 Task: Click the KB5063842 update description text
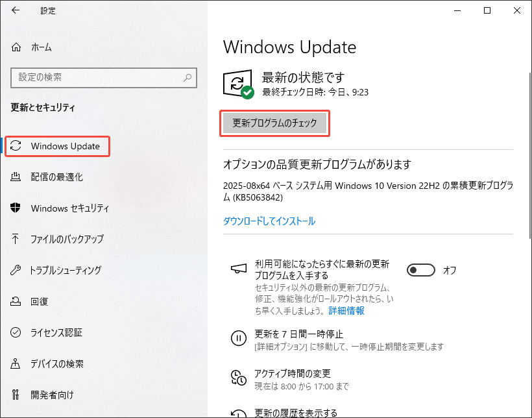tap(368, 191)
